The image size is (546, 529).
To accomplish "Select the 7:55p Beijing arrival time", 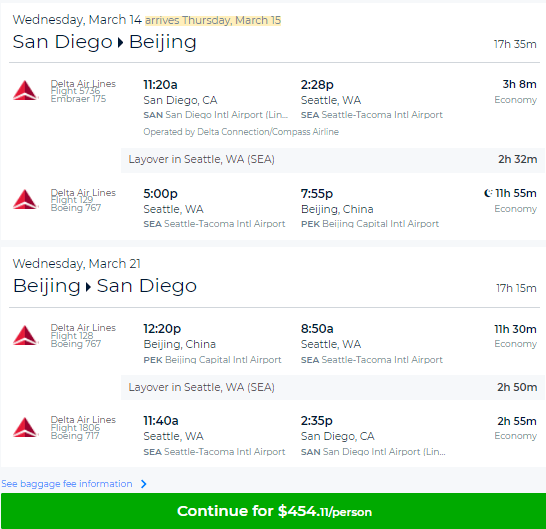I will 317,193.
